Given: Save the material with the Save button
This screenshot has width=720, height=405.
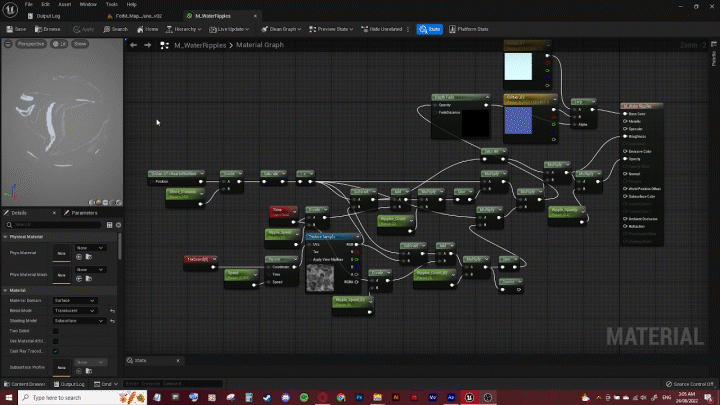Looking at the screenshot, I should click(x=16, y=29).
